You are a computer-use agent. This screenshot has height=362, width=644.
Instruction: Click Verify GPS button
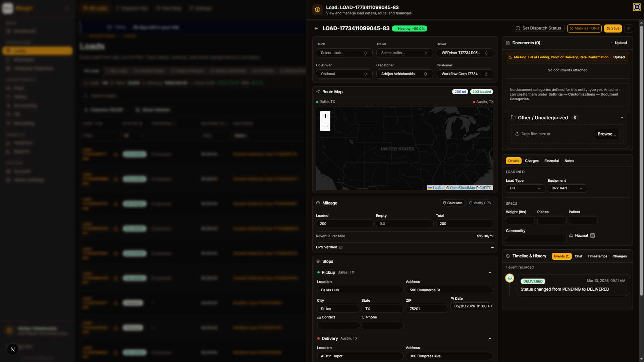[480, 203]
